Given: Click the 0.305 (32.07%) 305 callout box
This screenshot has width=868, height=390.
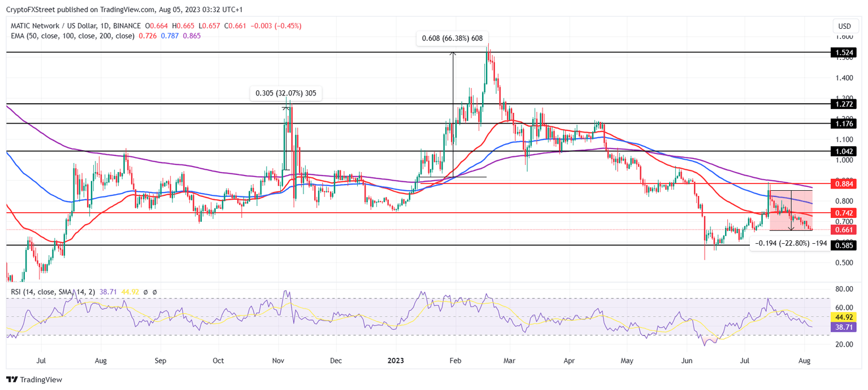Looking at the screenshot, I should tap(286, 94).
